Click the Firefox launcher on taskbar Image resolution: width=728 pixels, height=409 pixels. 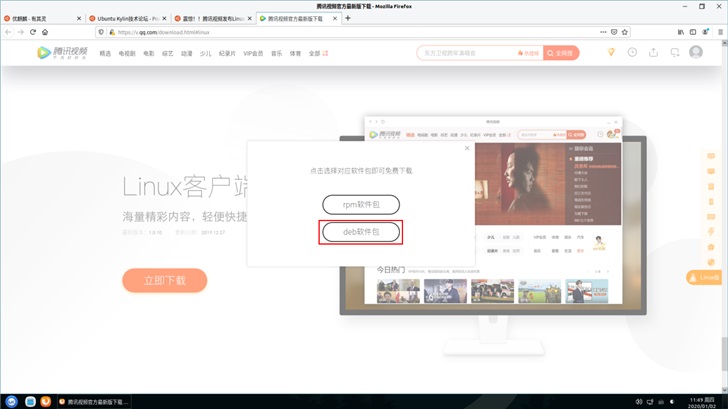click(46, 402)
